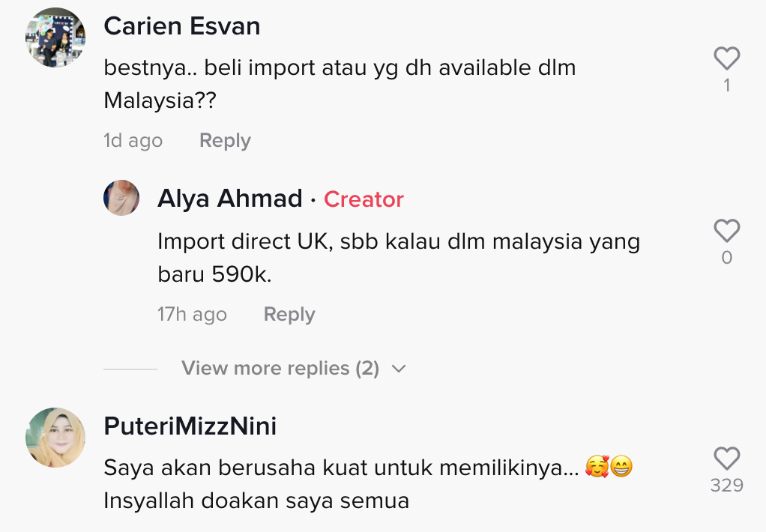
Task: Reply to Alya Ahmad's comment
Action: tap(289, 315)
